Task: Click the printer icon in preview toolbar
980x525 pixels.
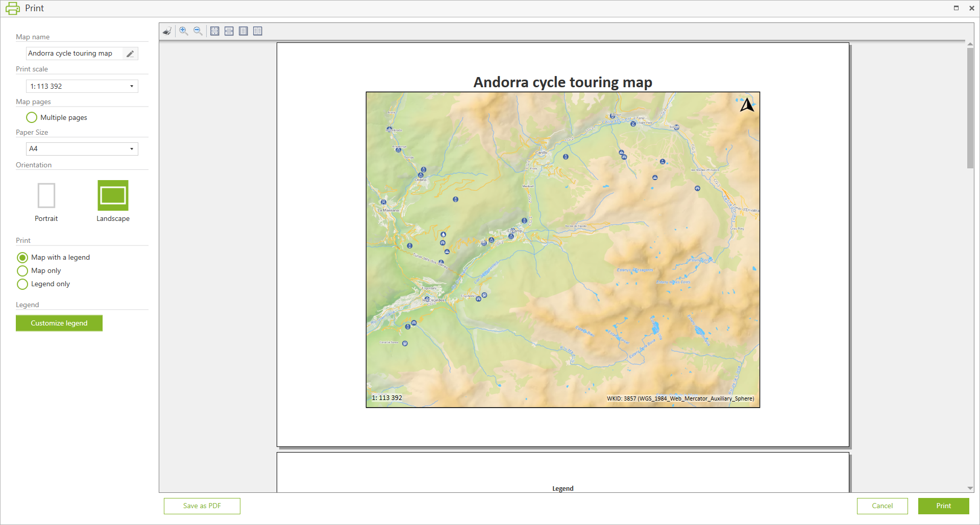Action: pos(167,31)
